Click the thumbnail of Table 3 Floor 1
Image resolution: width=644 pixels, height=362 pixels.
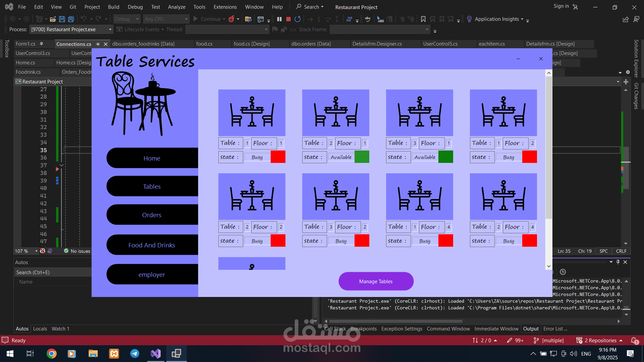[x=419, y=113]
